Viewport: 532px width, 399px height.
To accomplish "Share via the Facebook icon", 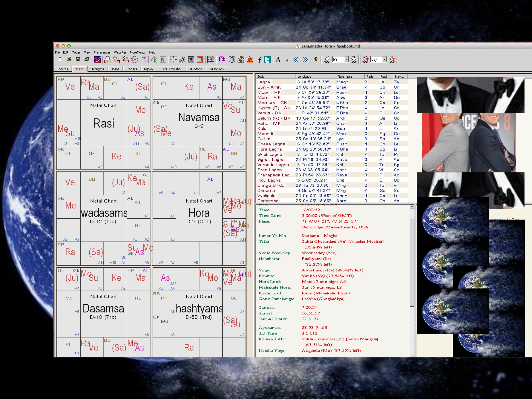I will [260, 60].
